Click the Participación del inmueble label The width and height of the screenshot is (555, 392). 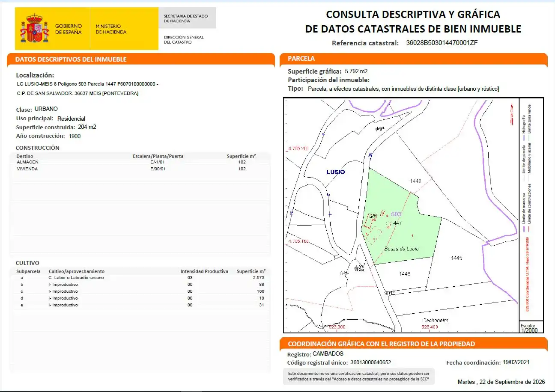click(x=328, y=80)
